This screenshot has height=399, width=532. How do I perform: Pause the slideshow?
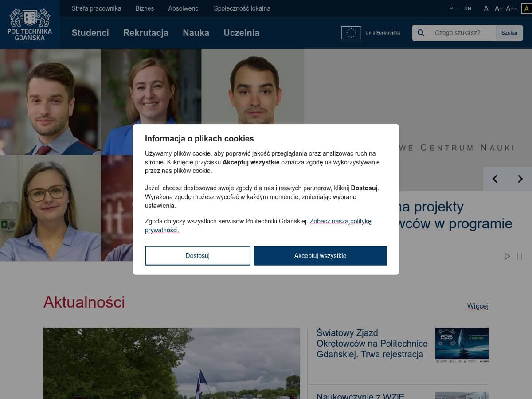pos(520,256)
